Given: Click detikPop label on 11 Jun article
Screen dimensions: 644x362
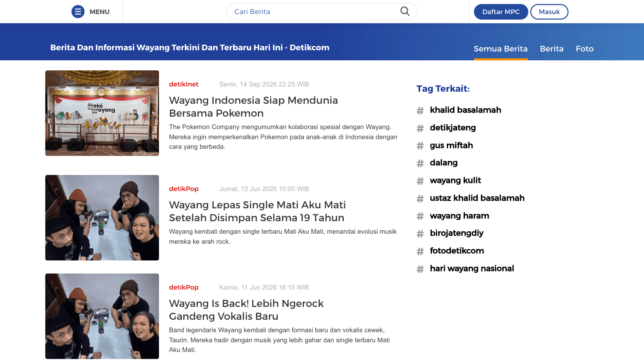Looking at the screenshot, I should click(x=184, y=287).
